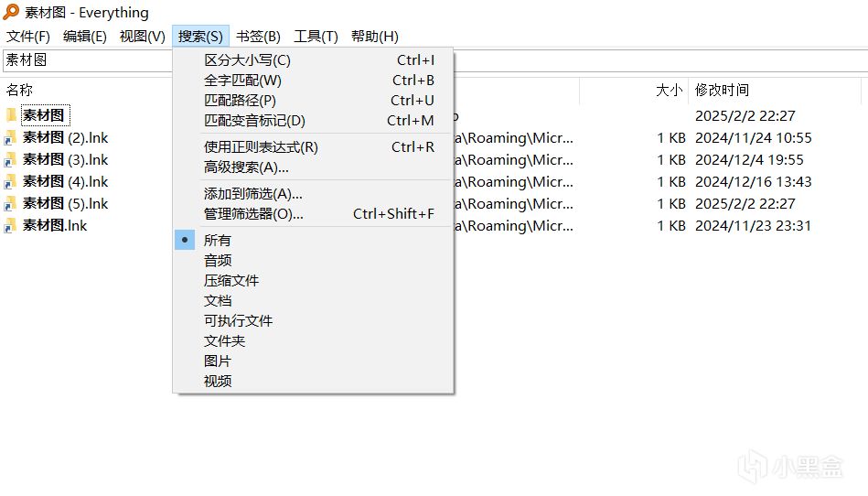Enable 使用正则表达式(R)
The width and height of the screenshot is (868, 496).
(313, 147)
